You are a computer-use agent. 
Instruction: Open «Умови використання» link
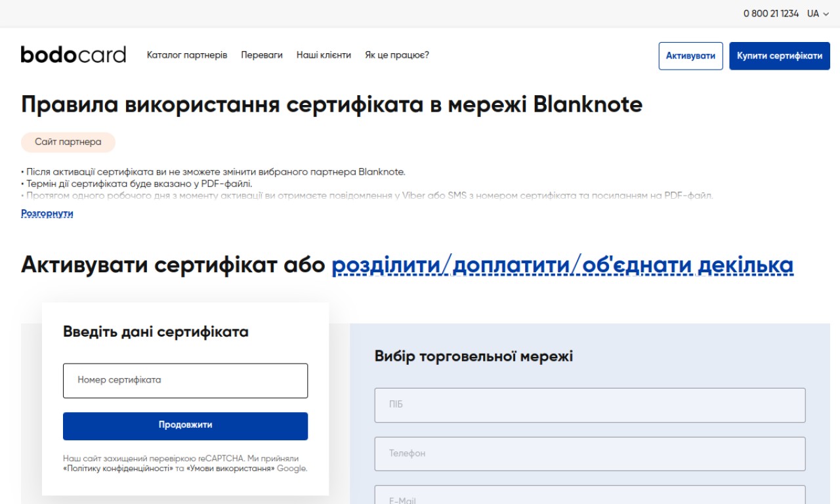[x=230, y=469]
